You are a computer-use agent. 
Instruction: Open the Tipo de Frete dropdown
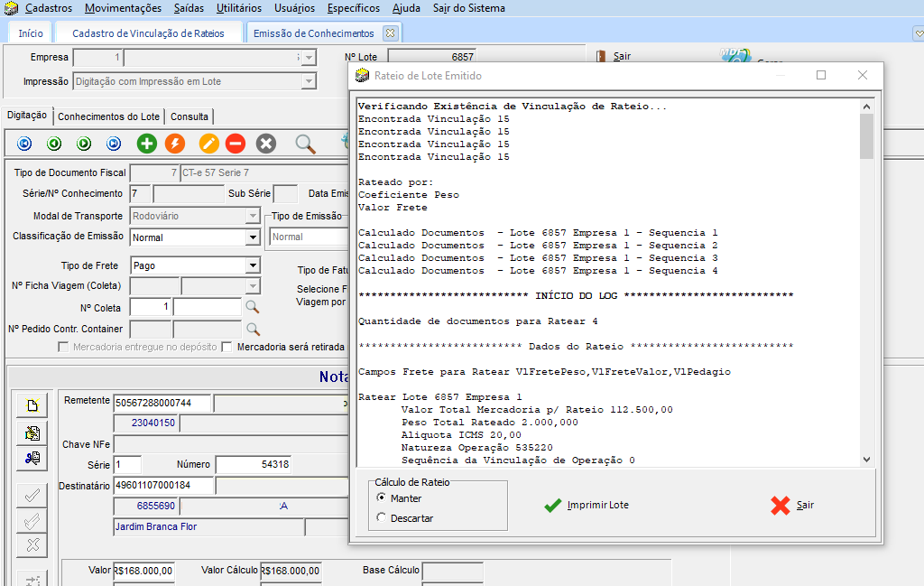[x=253, y=265]
